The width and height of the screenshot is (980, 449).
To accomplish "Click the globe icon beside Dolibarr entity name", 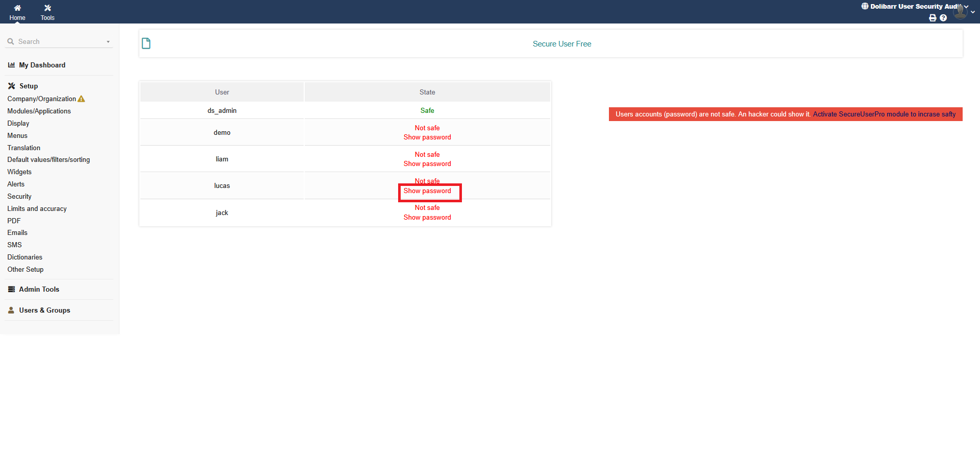I will click(865, 7).
